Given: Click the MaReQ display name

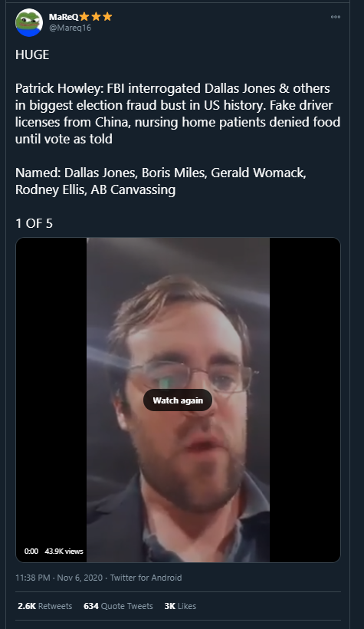Looking at the screenshot, I should pyautogui.click(x=64, y=16).
